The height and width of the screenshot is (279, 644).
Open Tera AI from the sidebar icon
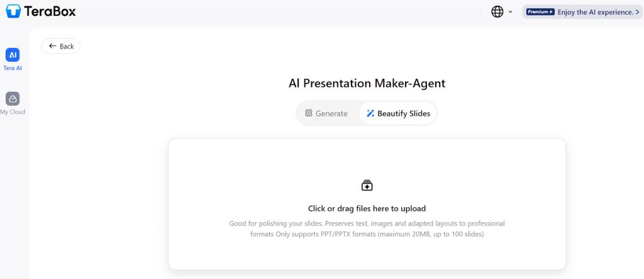click(13, 55)
